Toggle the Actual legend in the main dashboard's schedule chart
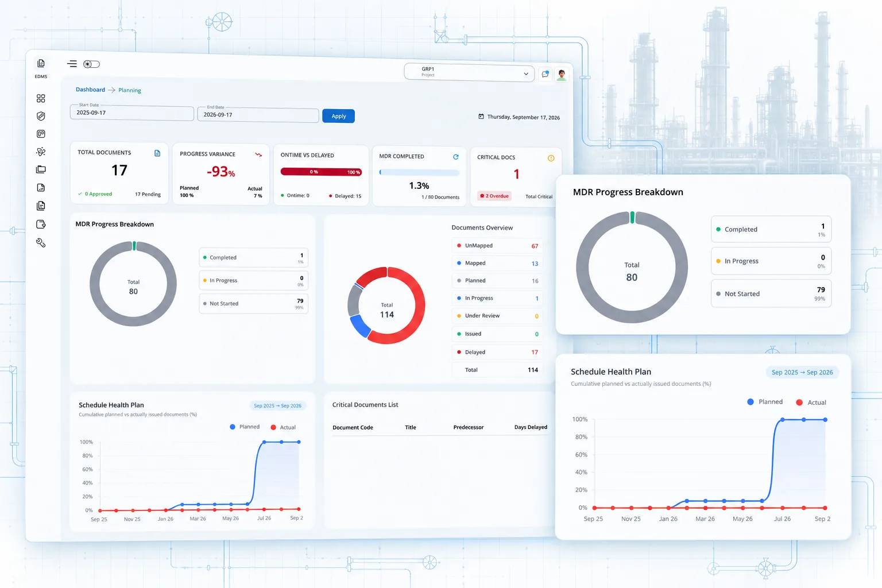Viewport: 882px width, 588px height. click(x=283, y=427)
